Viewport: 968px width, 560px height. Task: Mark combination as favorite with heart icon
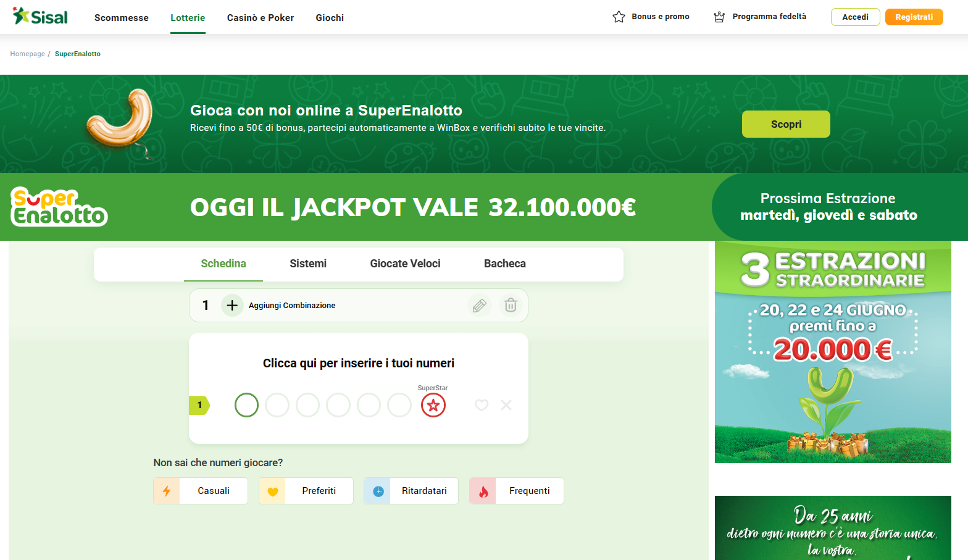click(x=482, y=405)
